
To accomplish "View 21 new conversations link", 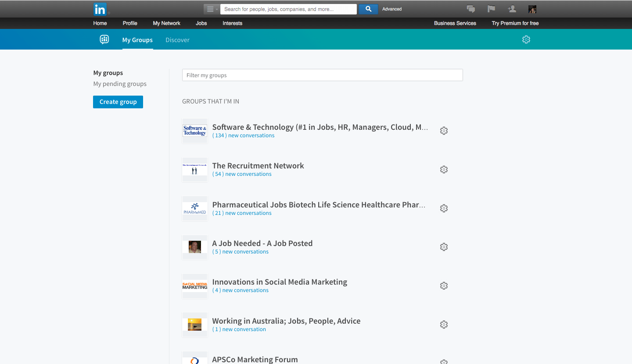I will point(242,213).
